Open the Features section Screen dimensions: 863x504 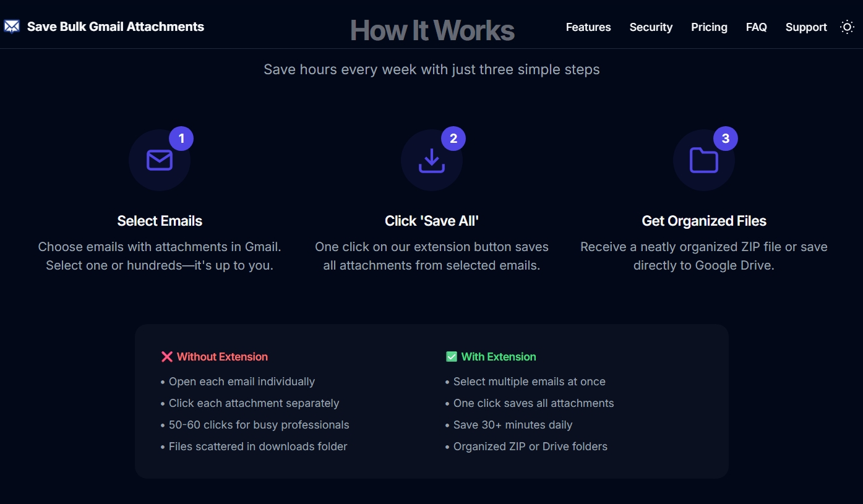pyautogui.click(x=588, y=27)
